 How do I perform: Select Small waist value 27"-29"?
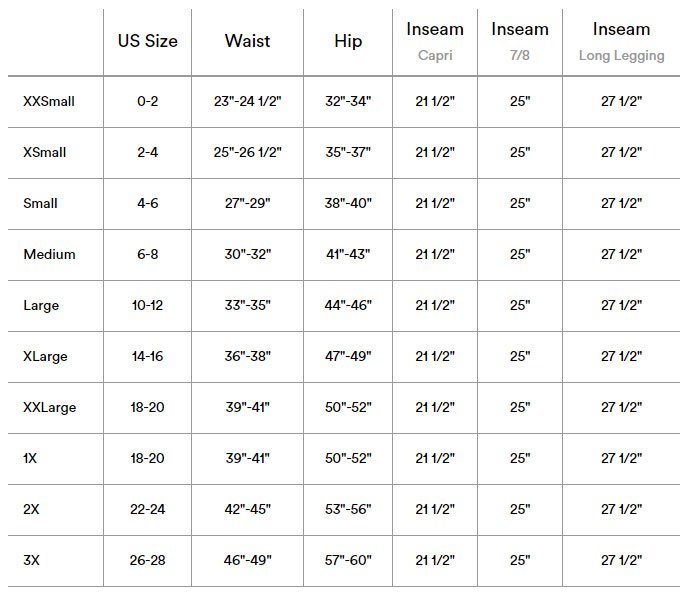click(247, 203)
